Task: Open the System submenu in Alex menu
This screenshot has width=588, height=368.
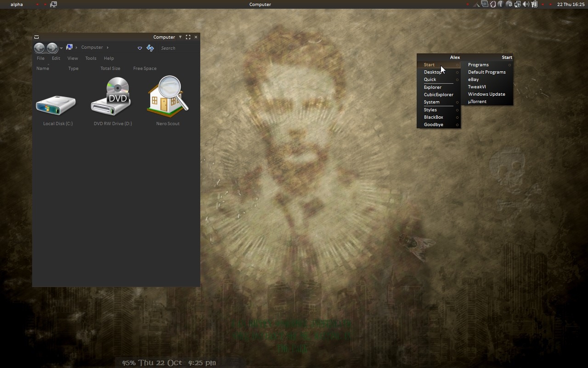Action: click(439, 102)
